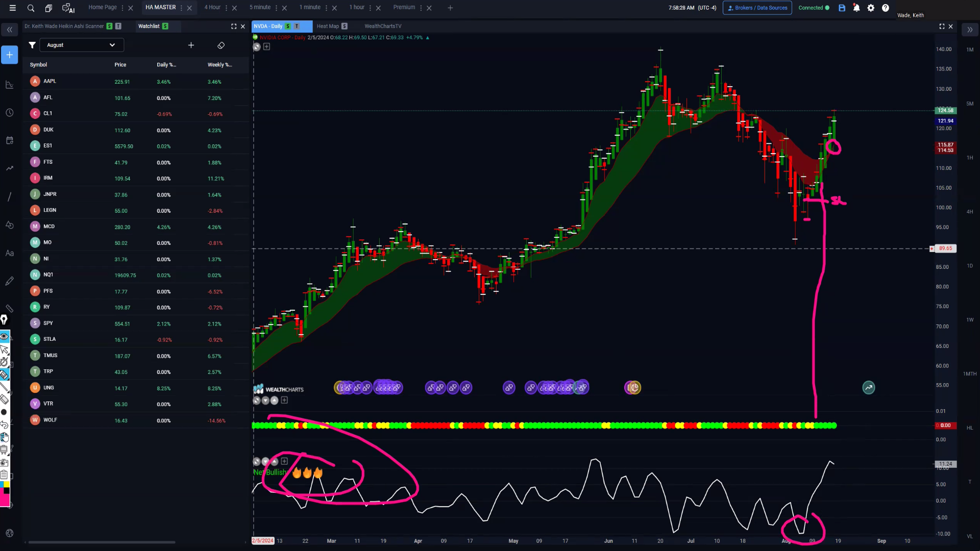
Task: Select the 4H timeframe button
Action: pyautogui.click(x=970, y=212)
